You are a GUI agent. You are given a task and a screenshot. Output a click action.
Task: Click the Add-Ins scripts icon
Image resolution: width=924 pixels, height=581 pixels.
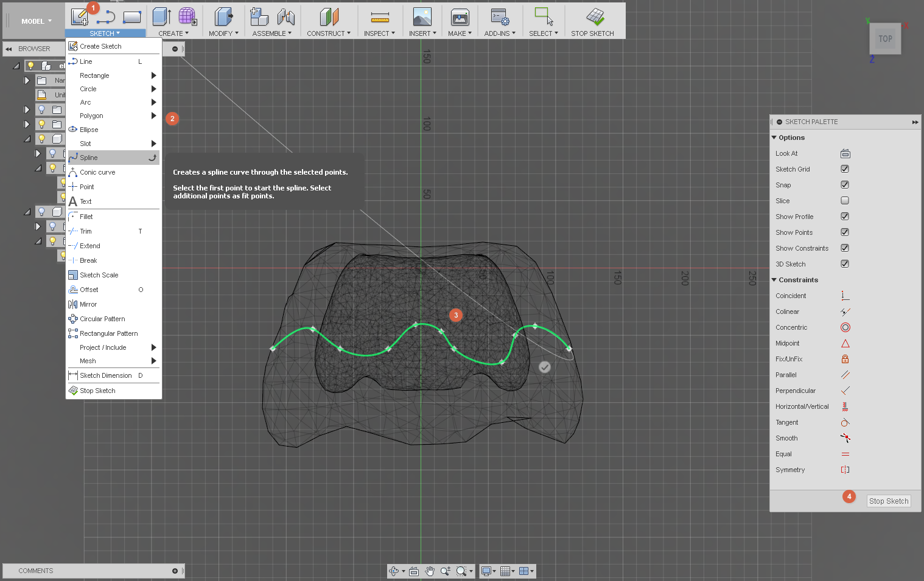coord(500,16)
